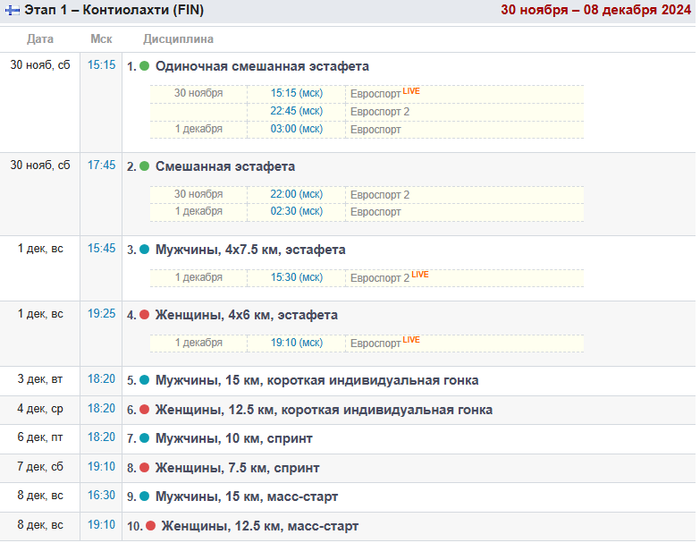
Task: Click the Дисциплина column header
Action: point(178,39)
